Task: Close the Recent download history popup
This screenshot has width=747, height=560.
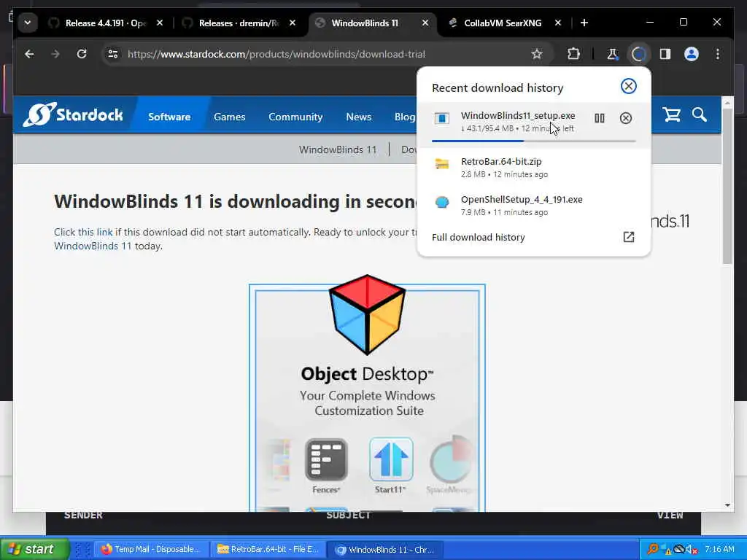Action: tap(628, 86)
